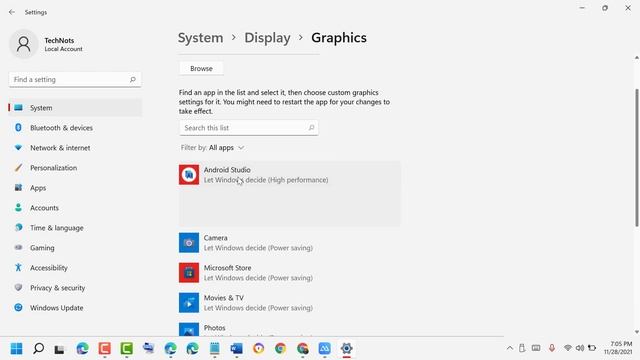Select the Microsoft Store row label

pyautogui.click(x=227, y=268)
